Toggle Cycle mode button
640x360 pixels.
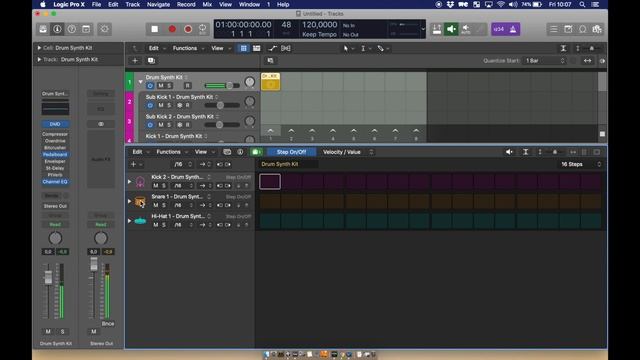click(202, 29)
